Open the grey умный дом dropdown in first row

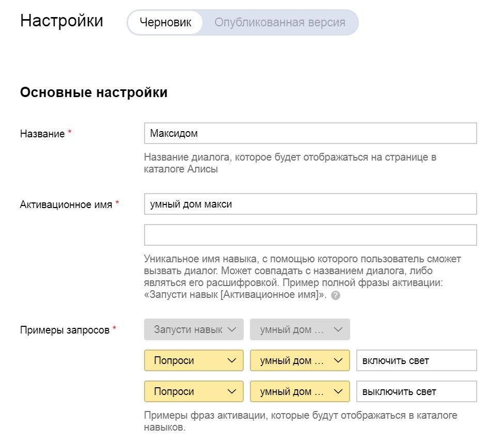coord(300,329)
